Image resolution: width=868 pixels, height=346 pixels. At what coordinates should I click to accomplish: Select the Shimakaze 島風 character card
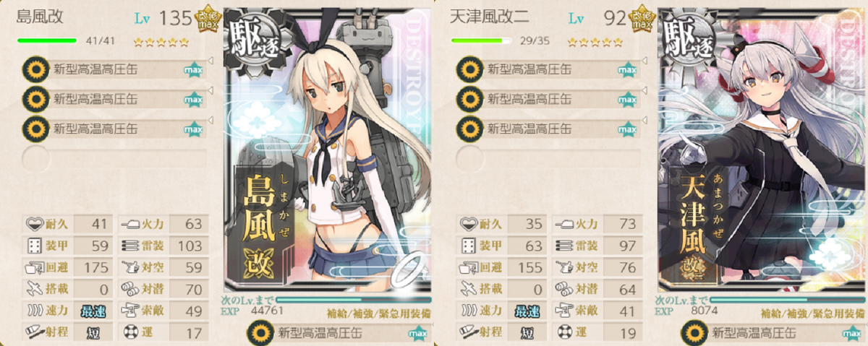coord(324,148)
